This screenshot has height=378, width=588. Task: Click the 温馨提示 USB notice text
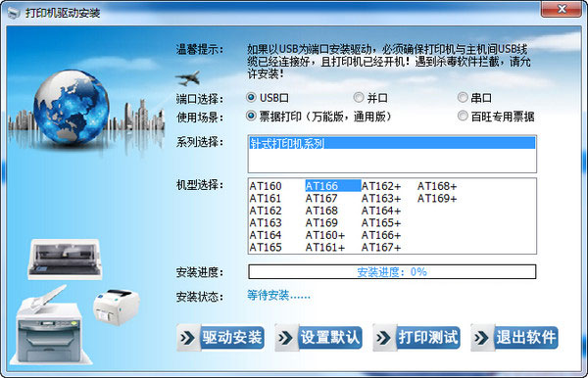coord(388,62)
